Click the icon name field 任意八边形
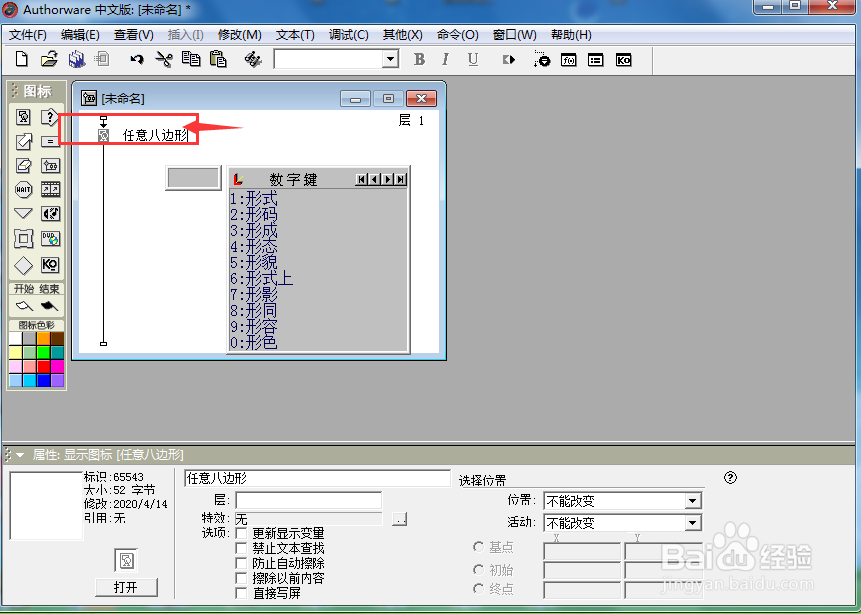Viewport: 861px width, 614px height. (317, 478)
